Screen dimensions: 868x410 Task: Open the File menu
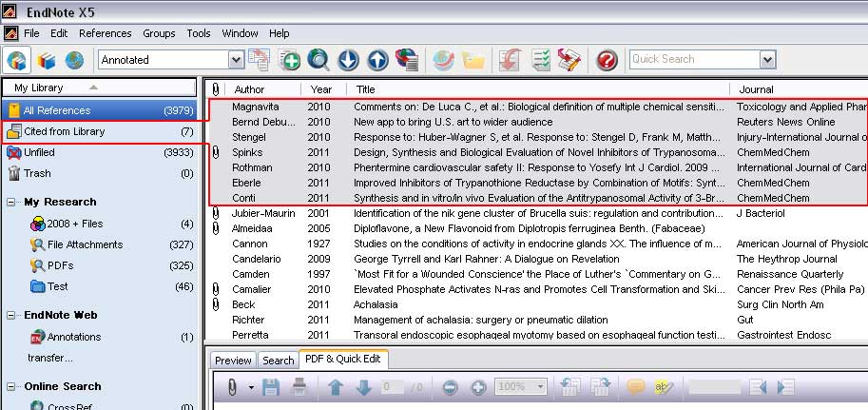(x=31, y=33)
